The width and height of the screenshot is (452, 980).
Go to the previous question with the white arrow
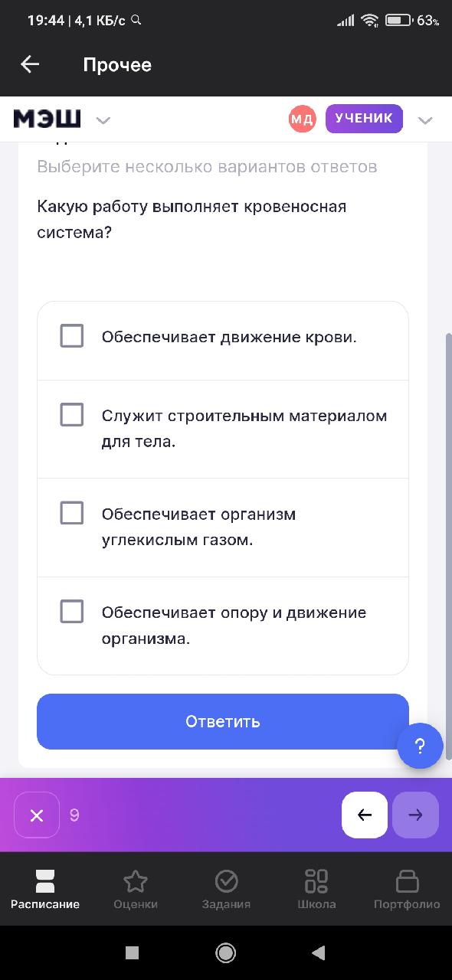tap(365, 815)
